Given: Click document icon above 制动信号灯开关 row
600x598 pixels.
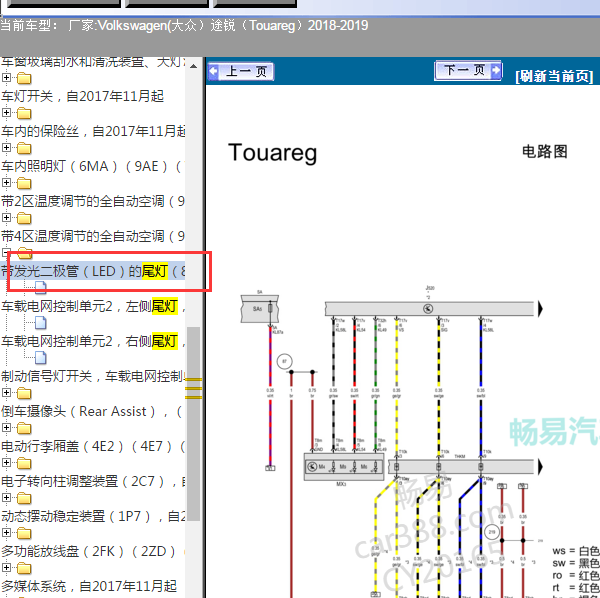Looking at the screenshot, I should coord(41,358).
